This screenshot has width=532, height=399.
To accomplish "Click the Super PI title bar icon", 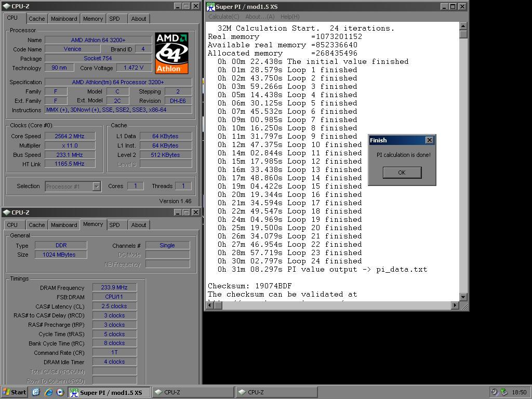I will click(x=211, y=6).
